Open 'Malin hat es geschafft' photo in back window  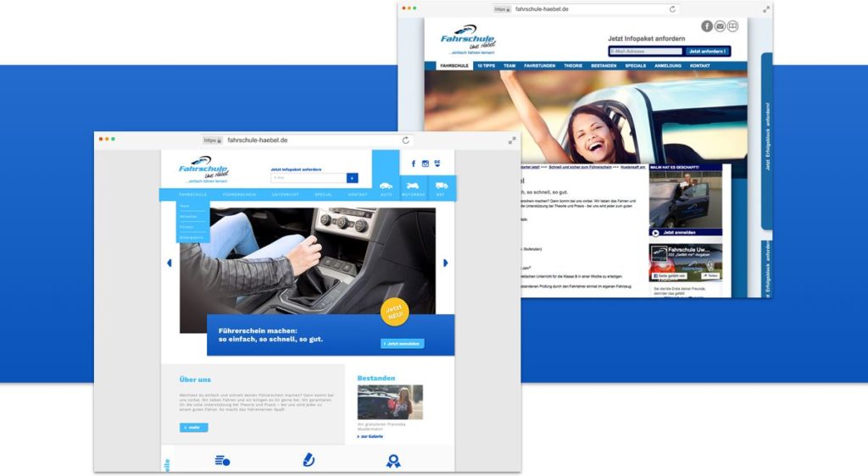pyautogui.click(x=686, y=200)
